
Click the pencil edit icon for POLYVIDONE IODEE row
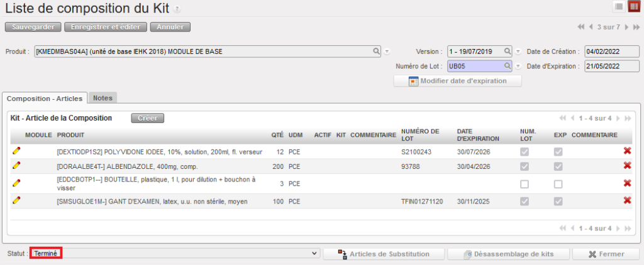pyautogui.click(x=16, y=151)
